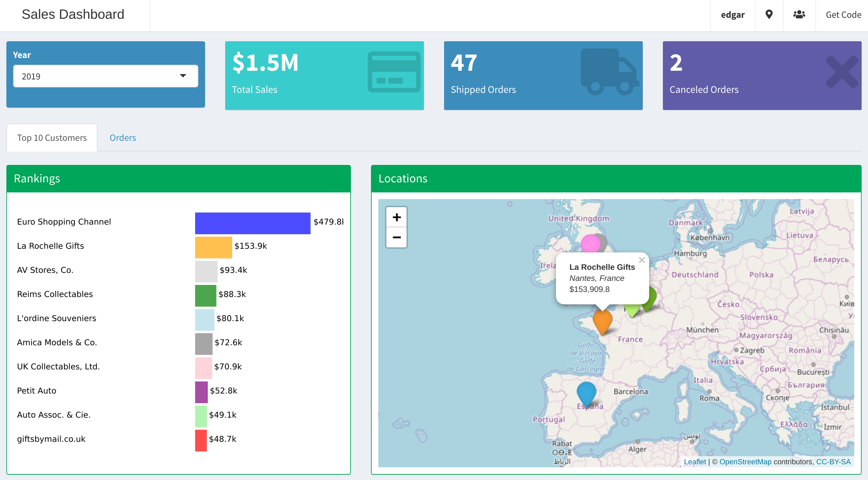The height and width of the screenshot is (480, 868).
Task: Click the users group icon in header
Action: tap(799, 14)
